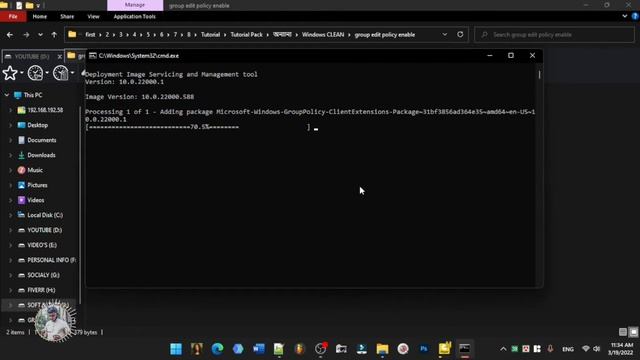The image size is (640, 360).
Task: Click Tutorial breadcrumb segment
Action: click(x=210, y=35)
